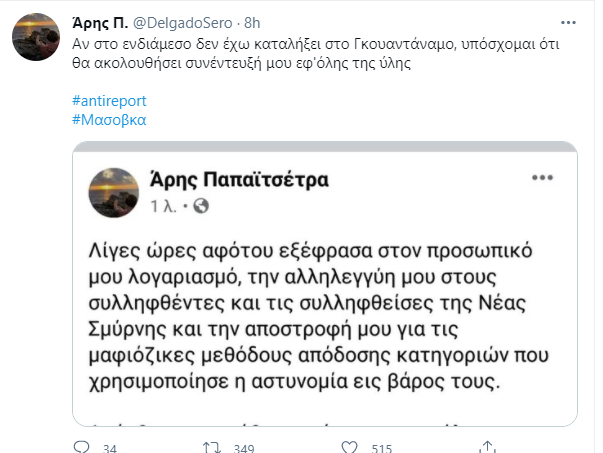Open the tweet author's profile picture
Image resolution: width=603 pixels, height=453 pixels.
pos(35,38)
